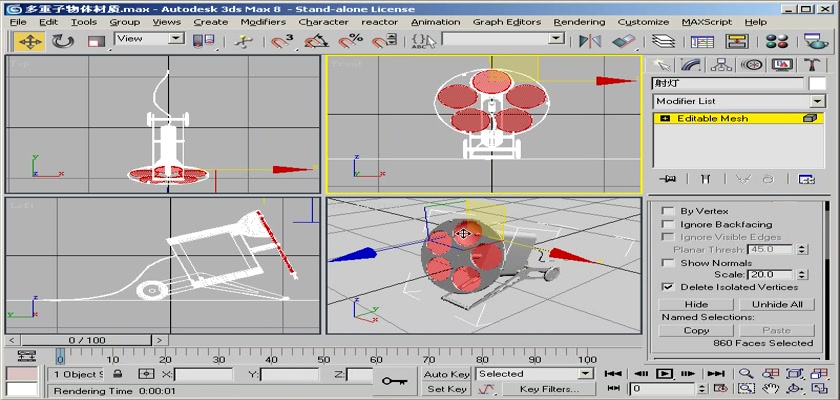This screenshot has height=400, width=840.
Task: Open the Modifiers menu
Action: coord(263,21)
